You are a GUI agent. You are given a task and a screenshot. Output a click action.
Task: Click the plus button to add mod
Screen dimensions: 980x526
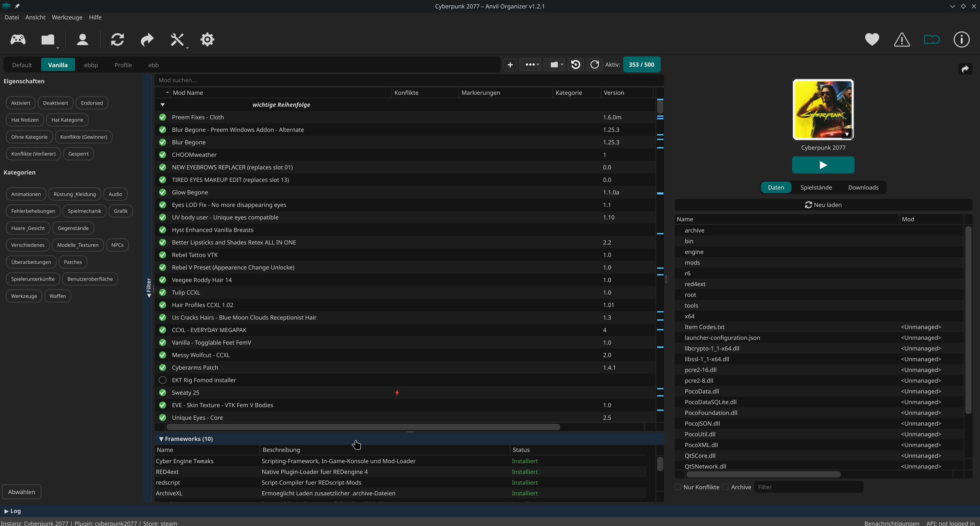tap(510, 65)
